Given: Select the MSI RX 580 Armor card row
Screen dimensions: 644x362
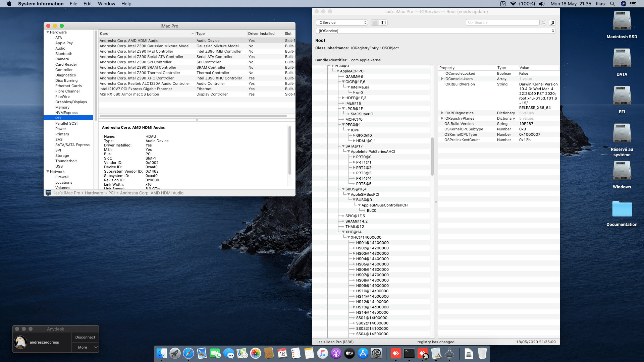Looking at the screenshot, I should click(x=197, y=94).
